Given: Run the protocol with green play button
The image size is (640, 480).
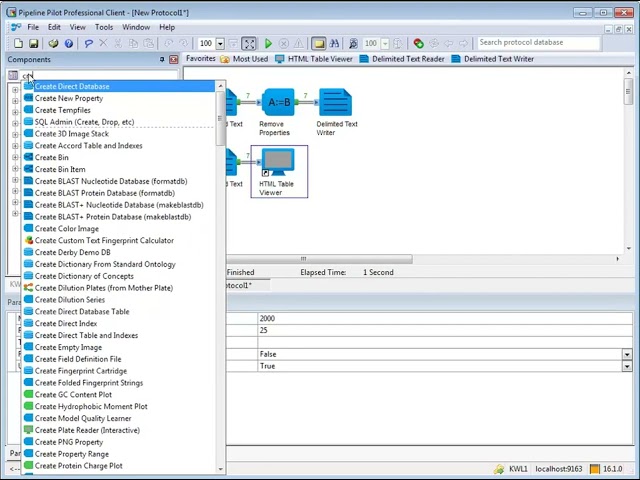Looking at the screenshot, I should click(x=268, y=43).
